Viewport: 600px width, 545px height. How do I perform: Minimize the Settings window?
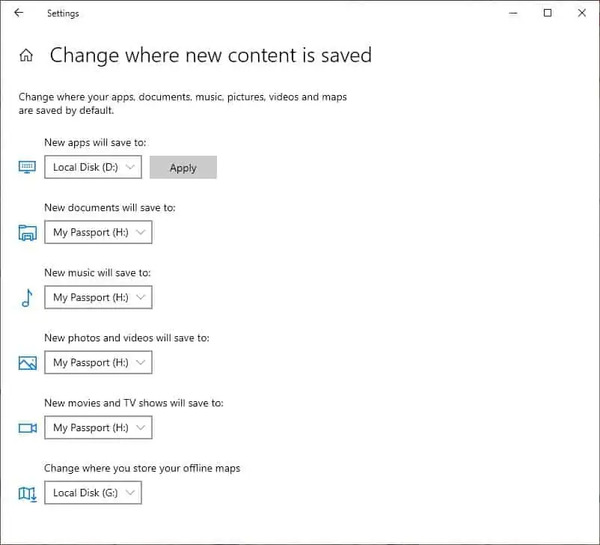(513, 13)
